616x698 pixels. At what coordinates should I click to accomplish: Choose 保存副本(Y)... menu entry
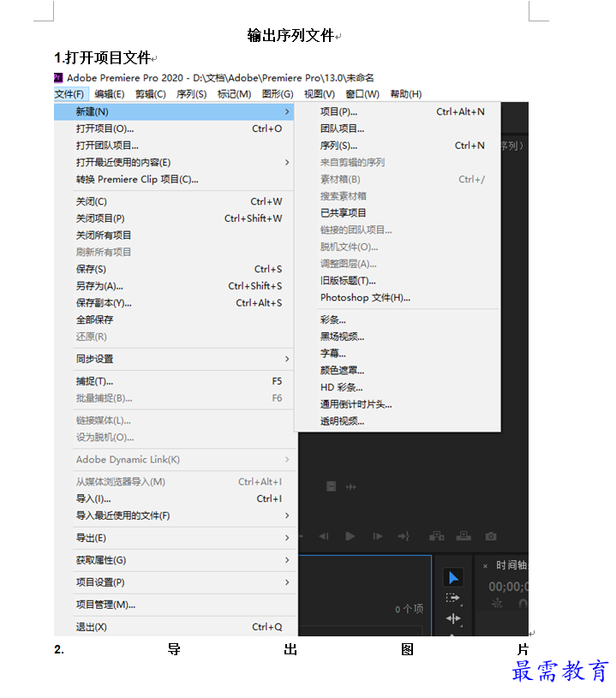174,303
